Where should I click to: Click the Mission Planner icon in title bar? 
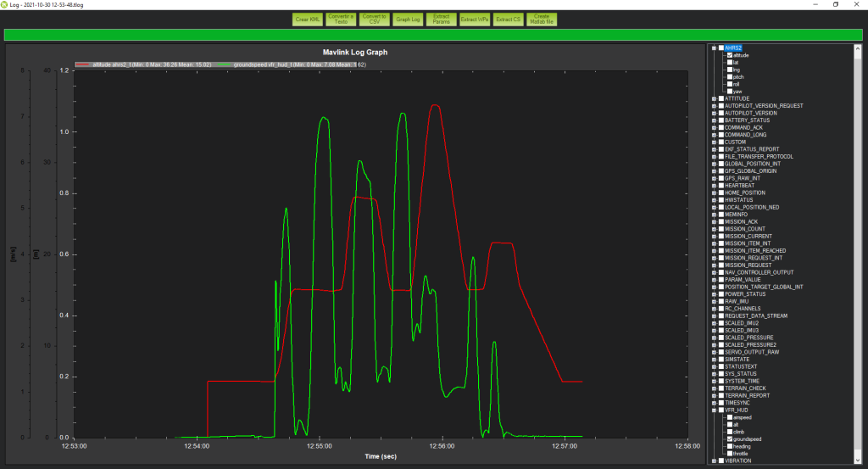(6, 4)
